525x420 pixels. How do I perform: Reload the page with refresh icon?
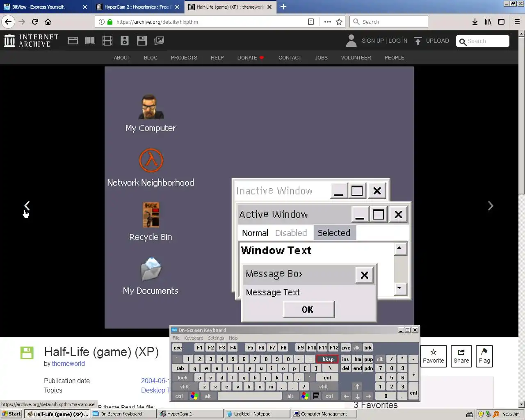35,22
